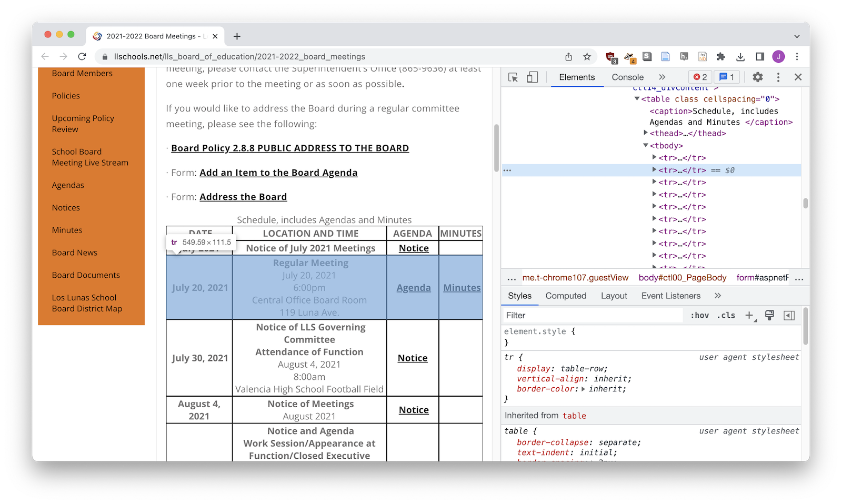Switch to the Elements panel
This screenshot has width=842, height=504.
[x=577, y=77]
